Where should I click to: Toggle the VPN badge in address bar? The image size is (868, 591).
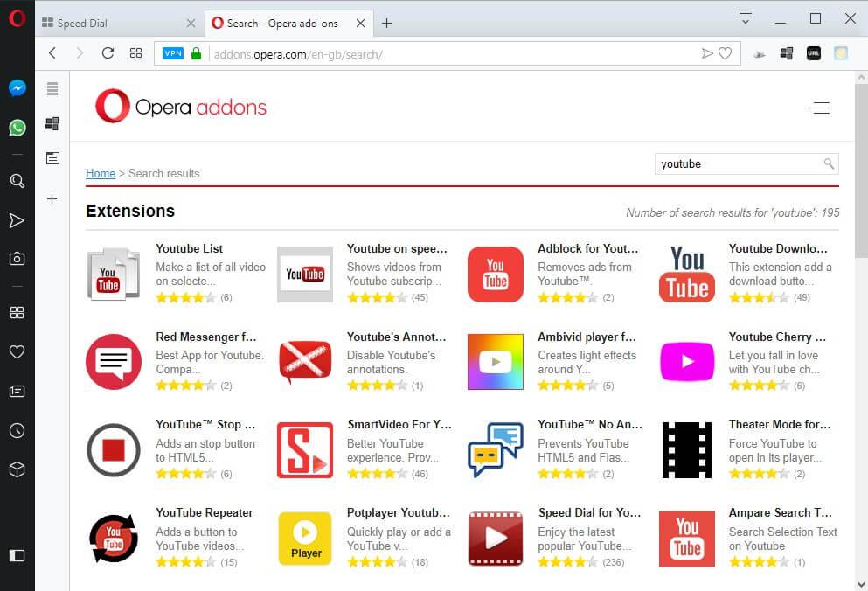(x=173, y=53)
